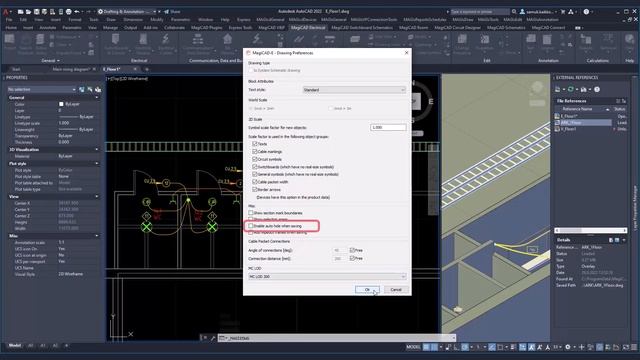
Task: Collapse the Misc section in Properties
Action: 97,236
